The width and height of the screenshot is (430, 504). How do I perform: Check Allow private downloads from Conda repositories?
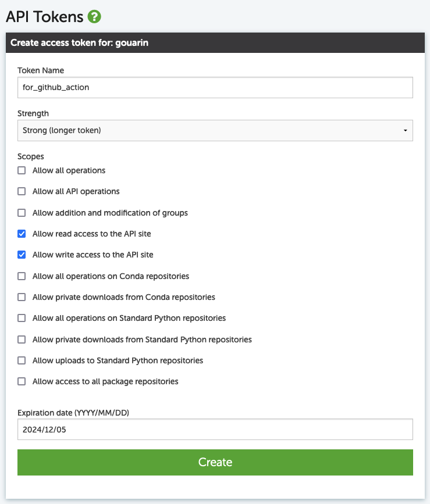pos(22,297)
